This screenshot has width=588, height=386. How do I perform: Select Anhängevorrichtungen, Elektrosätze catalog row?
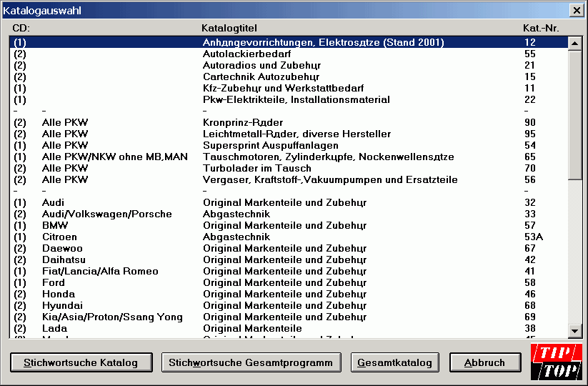point(289,42)
